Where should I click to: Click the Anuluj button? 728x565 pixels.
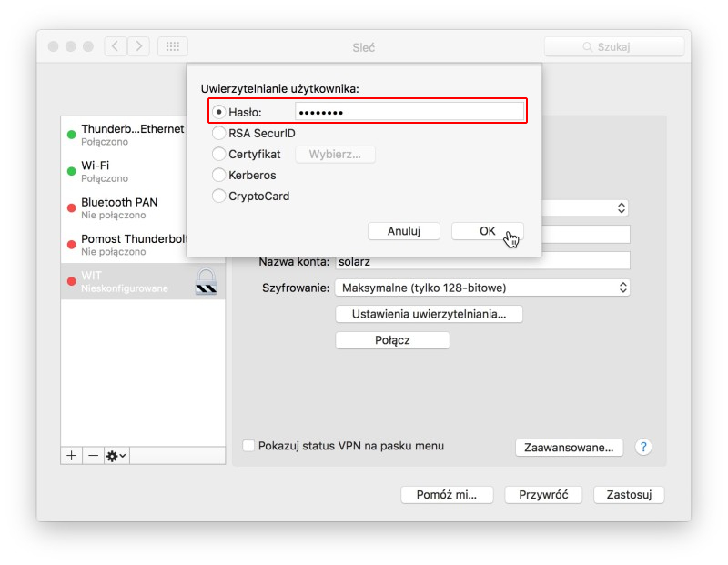[x=403, y=231]
